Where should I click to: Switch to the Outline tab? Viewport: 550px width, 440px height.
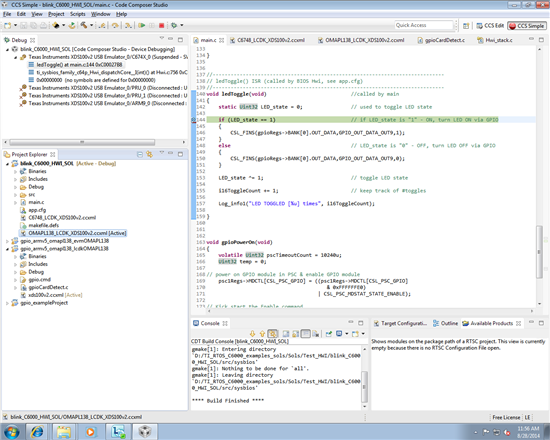(445, 324)
